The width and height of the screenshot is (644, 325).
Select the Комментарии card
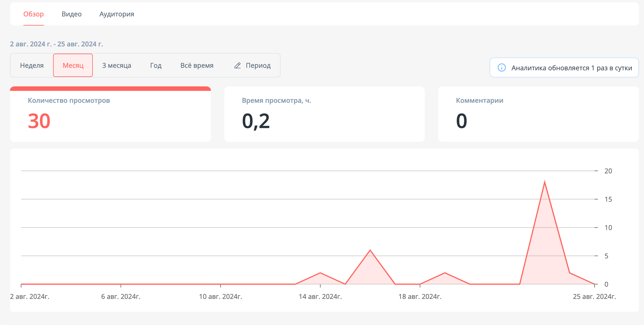pyautogui.click(x=538, y=114)
